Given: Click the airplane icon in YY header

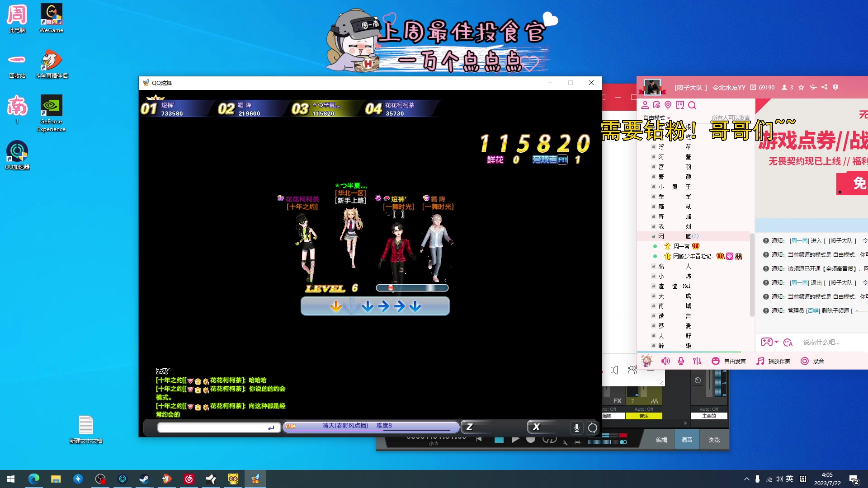Looking at the screenshot, I should 813,87.
